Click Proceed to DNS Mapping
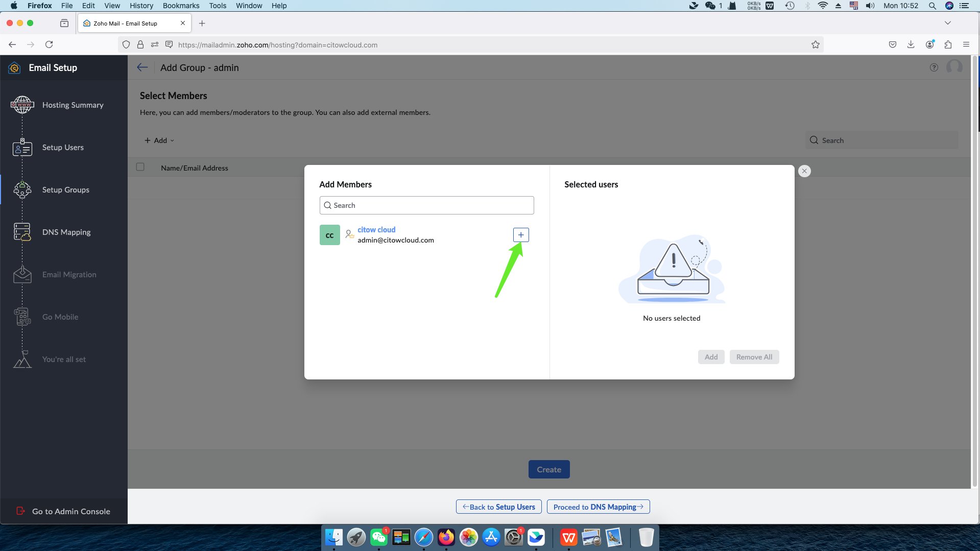 pyautogui.click(x=598, y=507)
